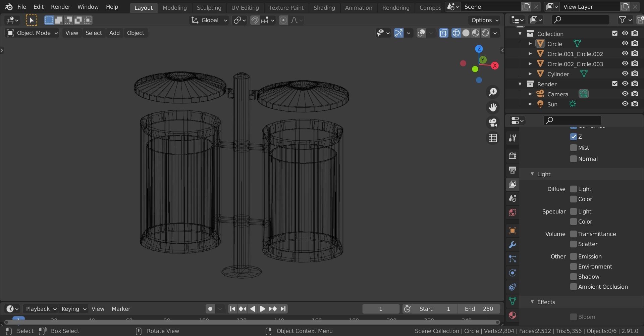Image resolution: width=644 pixels, height=336 pixels.
Task: Toggle the Z pass checkbox
Action: (x=573, y=137)
